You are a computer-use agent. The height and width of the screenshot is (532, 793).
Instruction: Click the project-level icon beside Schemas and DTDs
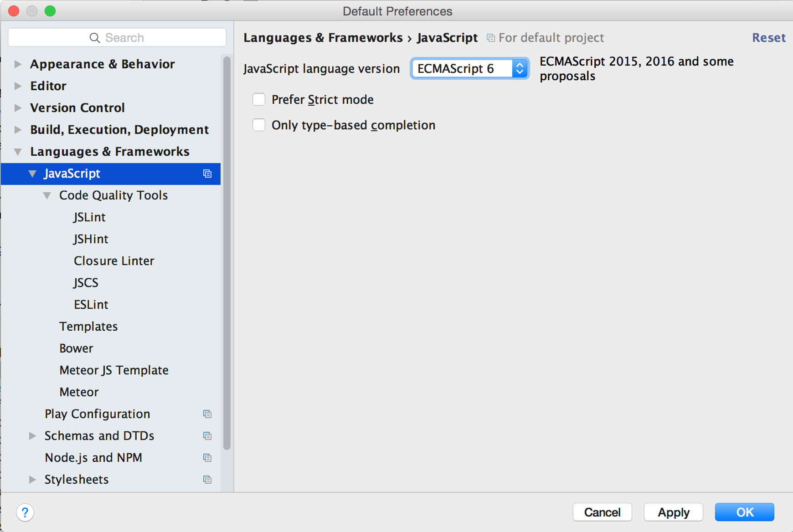tap(207, 436)
